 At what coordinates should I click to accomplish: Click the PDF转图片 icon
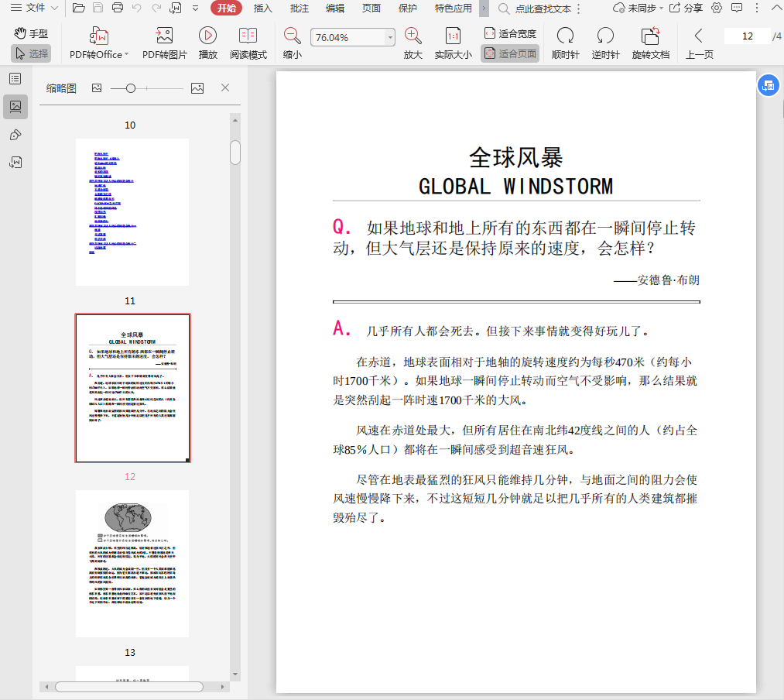pos(164,36)
